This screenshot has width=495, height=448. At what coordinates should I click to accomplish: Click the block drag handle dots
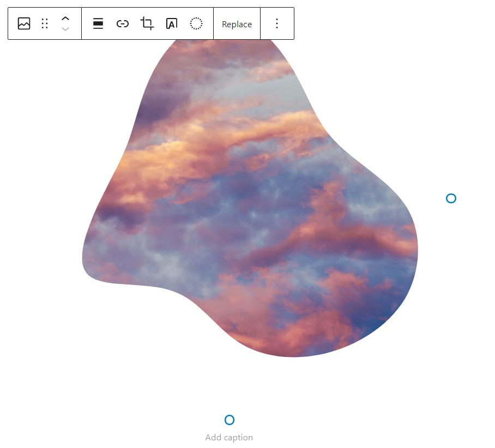point(45,23)
